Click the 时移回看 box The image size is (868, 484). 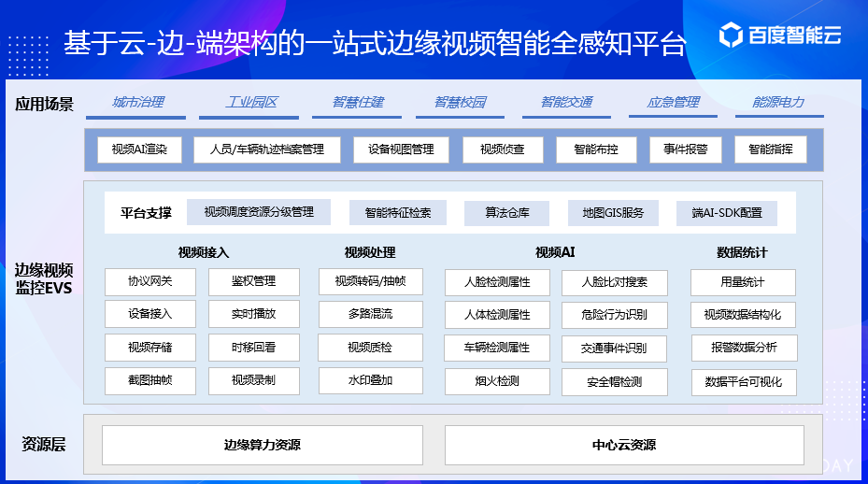tap(253, 348)
